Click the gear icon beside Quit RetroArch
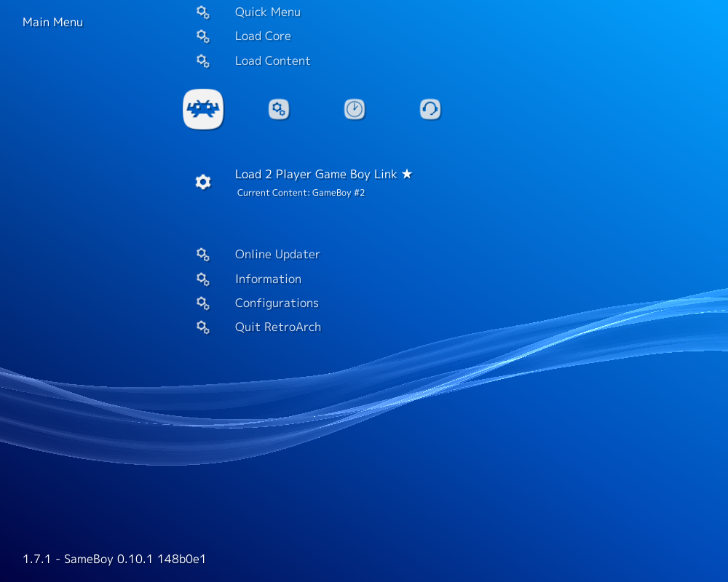 [203, 327]
